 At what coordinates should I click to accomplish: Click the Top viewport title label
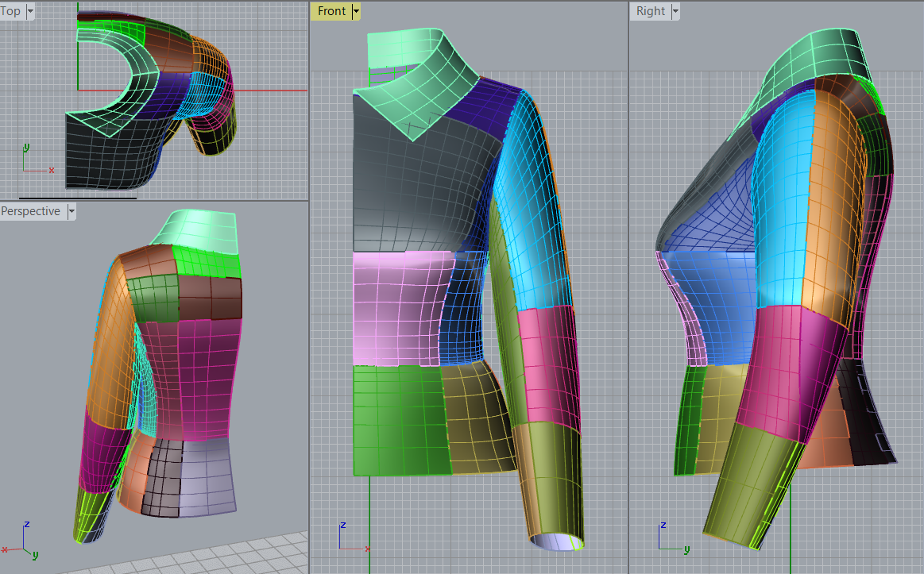click(11, 11)
